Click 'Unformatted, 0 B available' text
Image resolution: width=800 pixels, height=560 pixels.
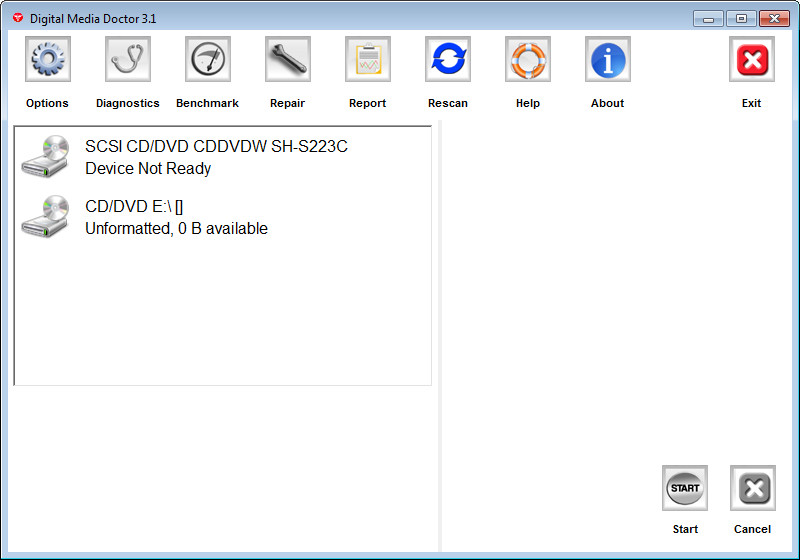click(x=177, y=228)
